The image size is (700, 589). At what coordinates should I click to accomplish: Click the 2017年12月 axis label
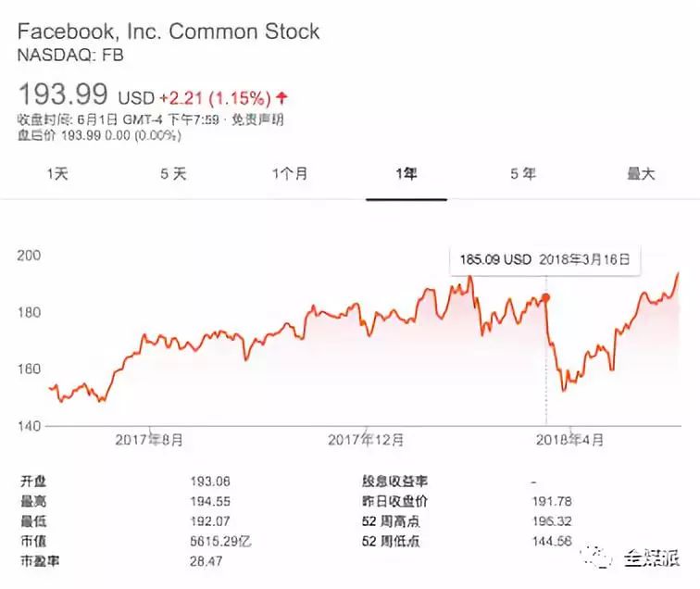366,440
